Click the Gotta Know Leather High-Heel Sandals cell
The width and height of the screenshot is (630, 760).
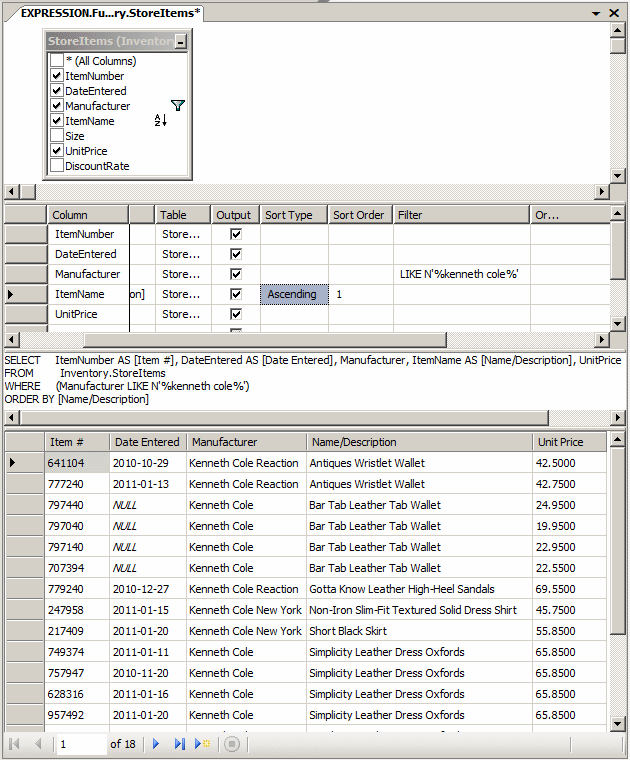point(419,589)
